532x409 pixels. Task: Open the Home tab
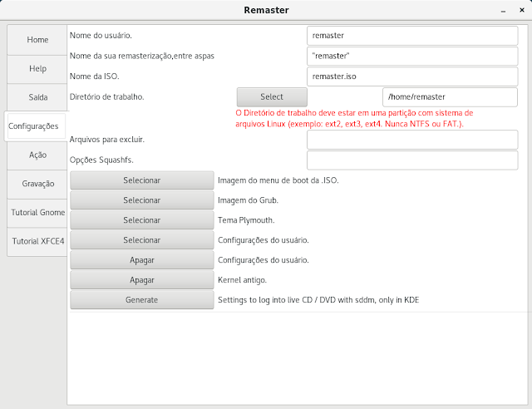(x=37, y=40)
